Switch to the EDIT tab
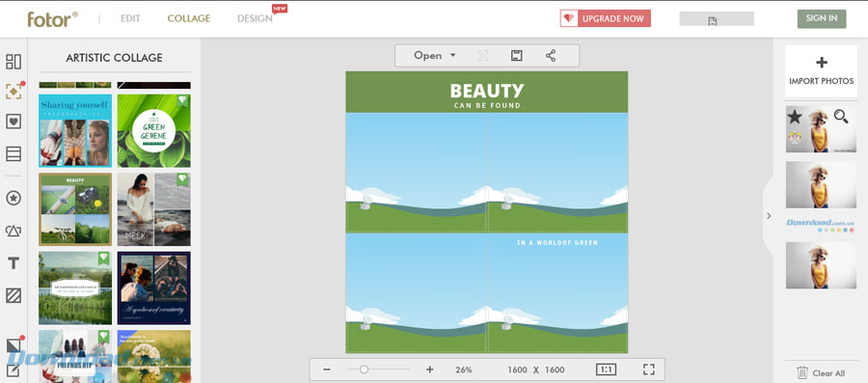Screen dimensions: 868x383 pos(130,18)
